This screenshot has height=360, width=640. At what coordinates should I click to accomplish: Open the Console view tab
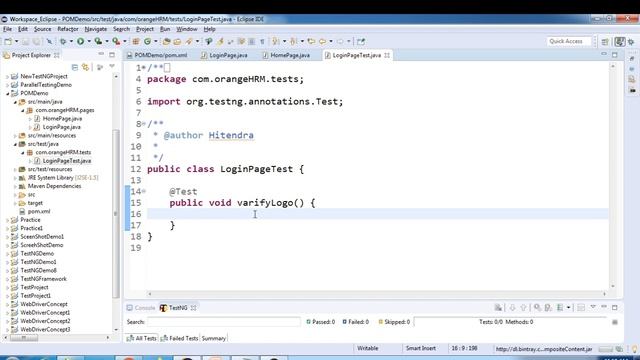click(x=141, y=308)
